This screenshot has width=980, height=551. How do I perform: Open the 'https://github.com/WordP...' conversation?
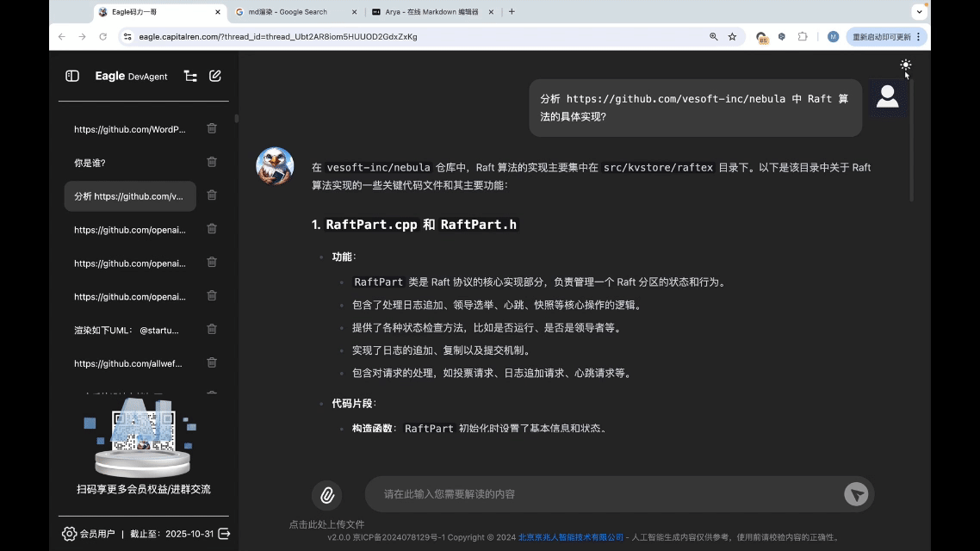click(x=130, y=129)
